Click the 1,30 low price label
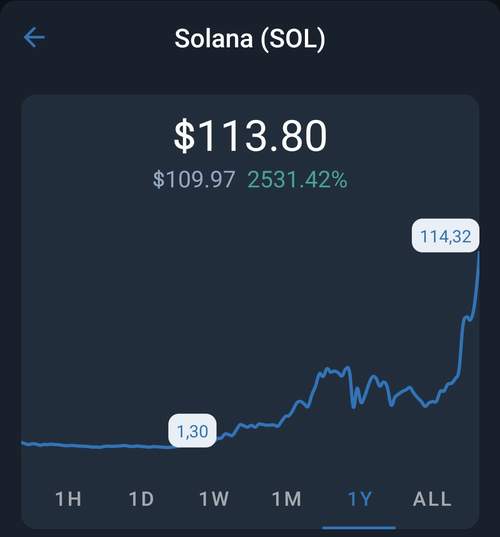 click(x=192, y=431)
